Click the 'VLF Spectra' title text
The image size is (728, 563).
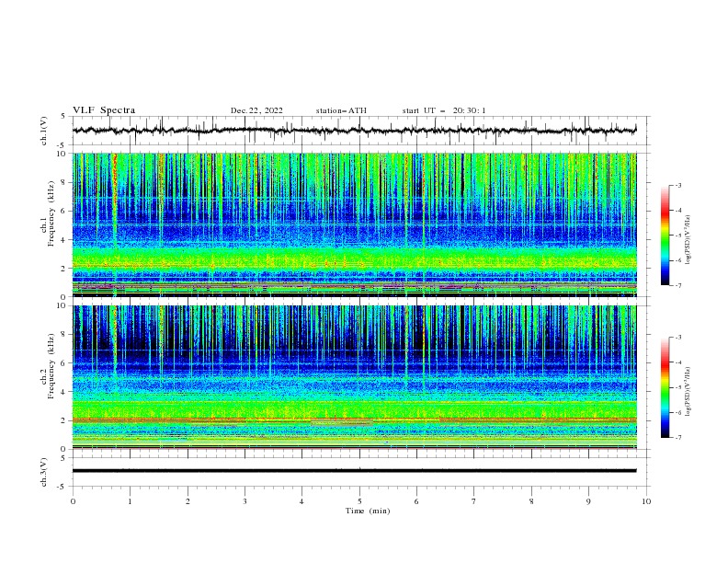tap(104, 110)
